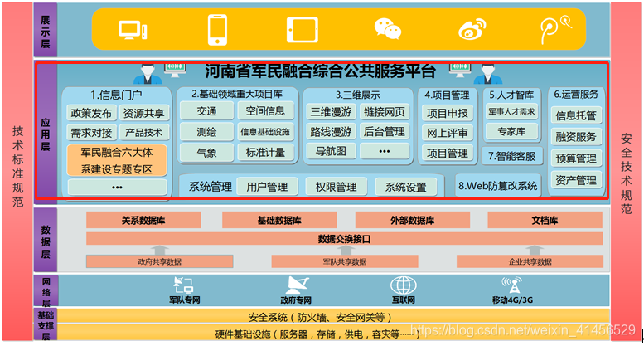Image resolution: width=644 pixels, height=346 pixels.
Task: Open the 标准计量 box
Action: pyautogui.click(x=265, y=153)
